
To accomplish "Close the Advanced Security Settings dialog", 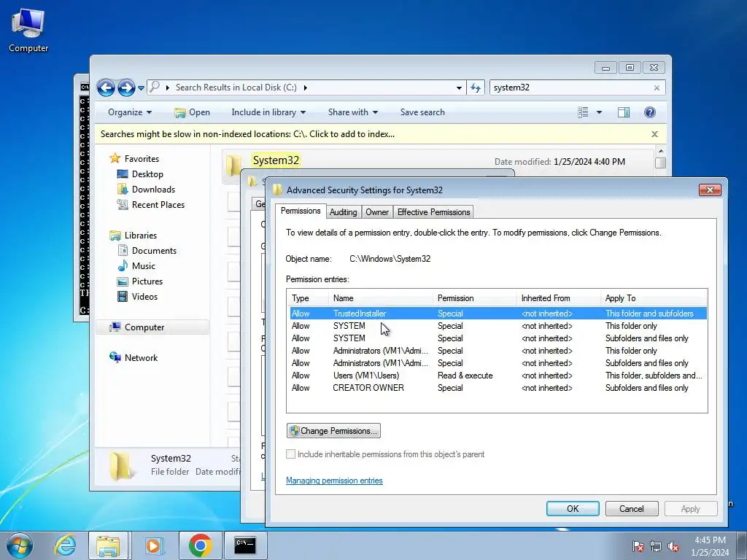I will pyautogui.click(x=710, y=190).
